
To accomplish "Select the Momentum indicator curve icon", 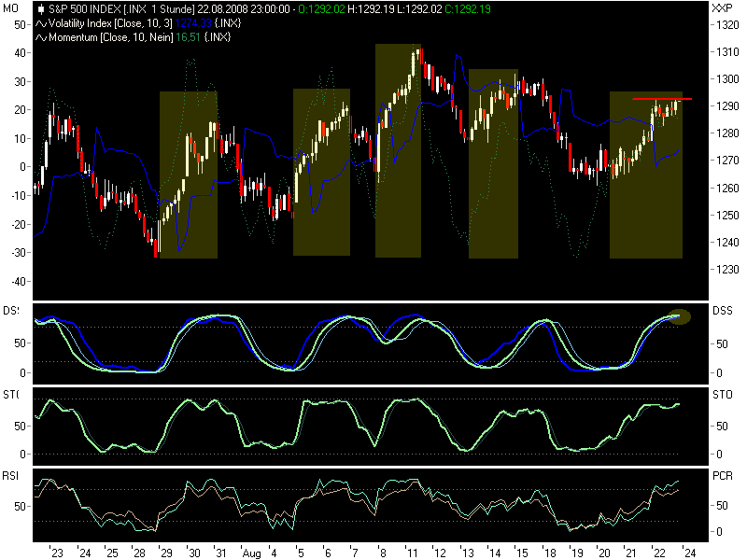I will (x=42, y=38).
